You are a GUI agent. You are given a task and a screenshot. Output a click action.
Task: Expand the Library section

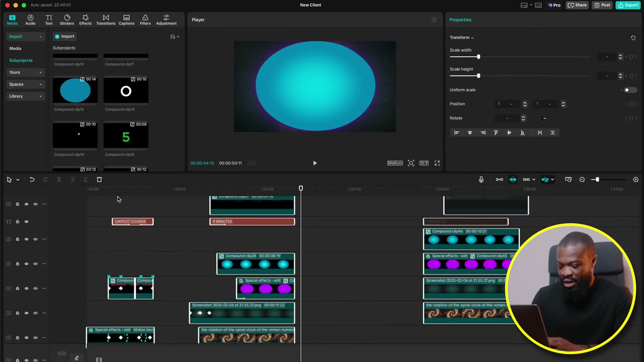25,97
